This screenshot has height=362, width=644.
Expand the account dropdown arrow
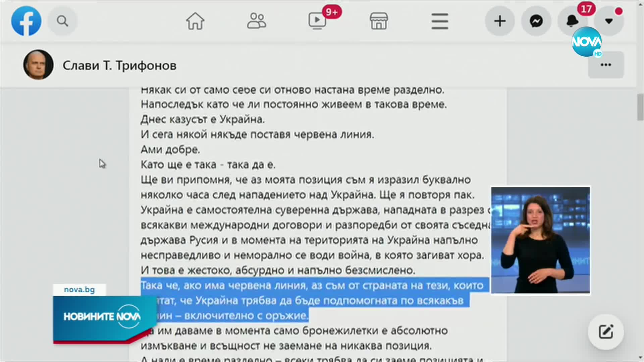tap(609, 21)
